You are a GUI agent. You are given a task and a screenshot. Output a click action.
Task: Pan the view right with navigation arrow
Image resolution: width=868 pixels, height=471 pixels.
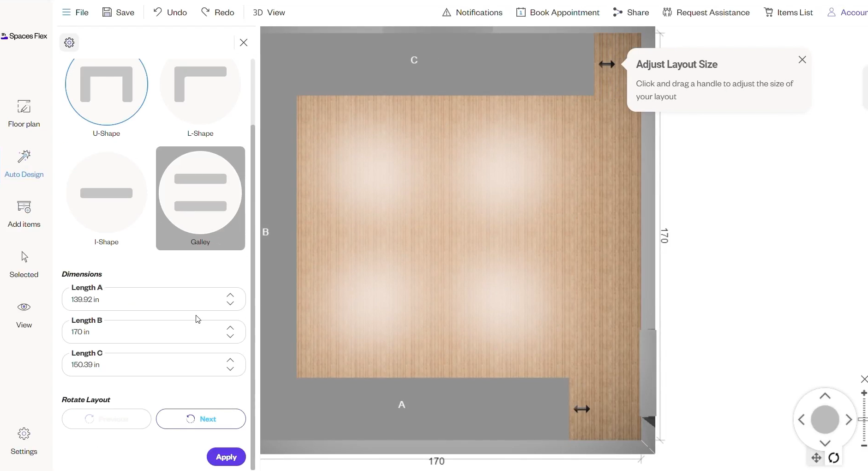(849, 420)
